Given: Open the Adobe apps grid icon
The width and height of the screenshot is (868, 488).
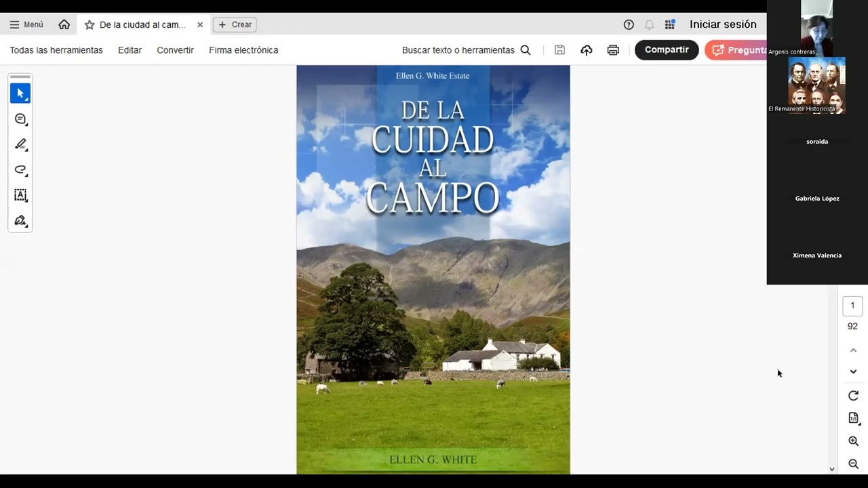Looking at the screenshot, I should (x=670, y=24).
